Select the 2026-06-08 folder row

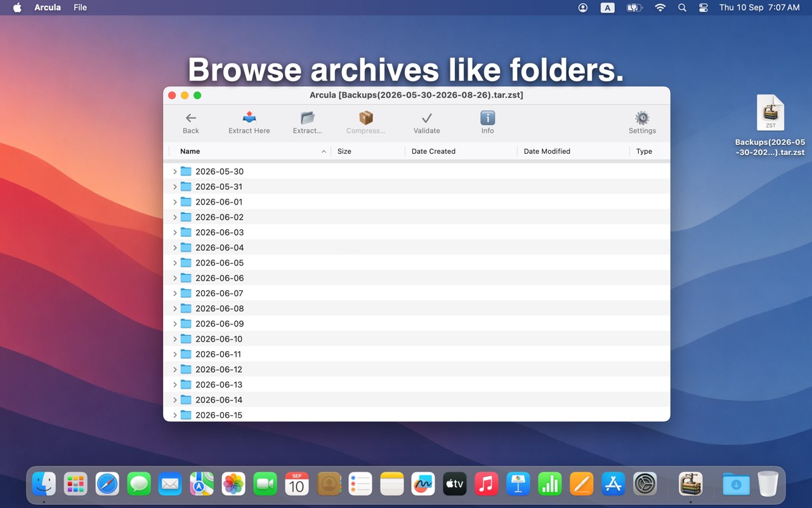click(417, 309)
